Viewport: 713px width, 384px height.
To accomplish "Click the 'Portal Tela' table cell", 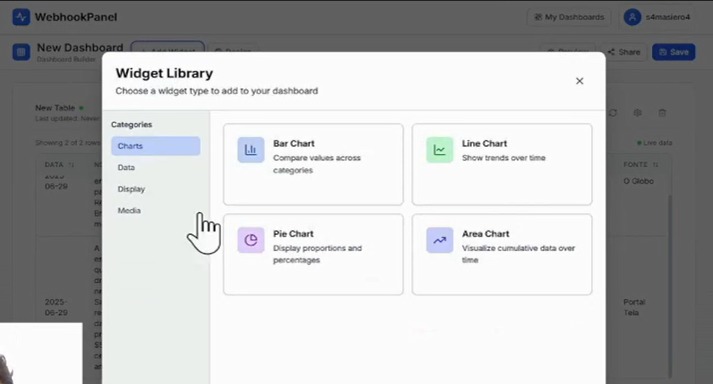I will click(x=634, y=308).
